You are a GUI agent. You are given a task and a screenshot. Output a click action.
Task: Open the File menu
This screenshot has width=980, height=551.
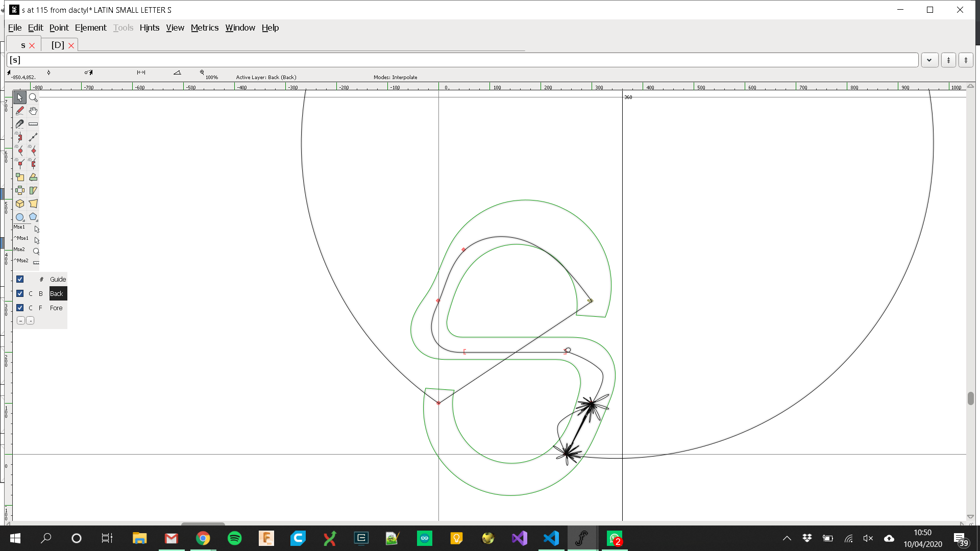coord(15,28)
